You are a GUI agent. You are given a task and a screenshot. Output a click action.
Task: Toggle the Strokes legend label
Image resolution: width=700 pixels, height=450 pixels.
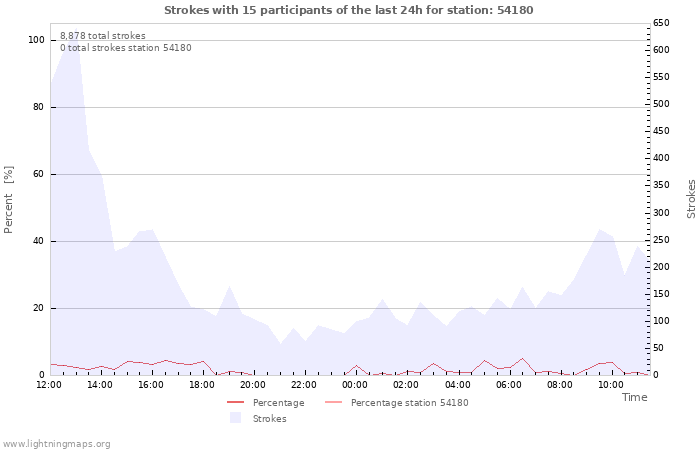point(269,419)
